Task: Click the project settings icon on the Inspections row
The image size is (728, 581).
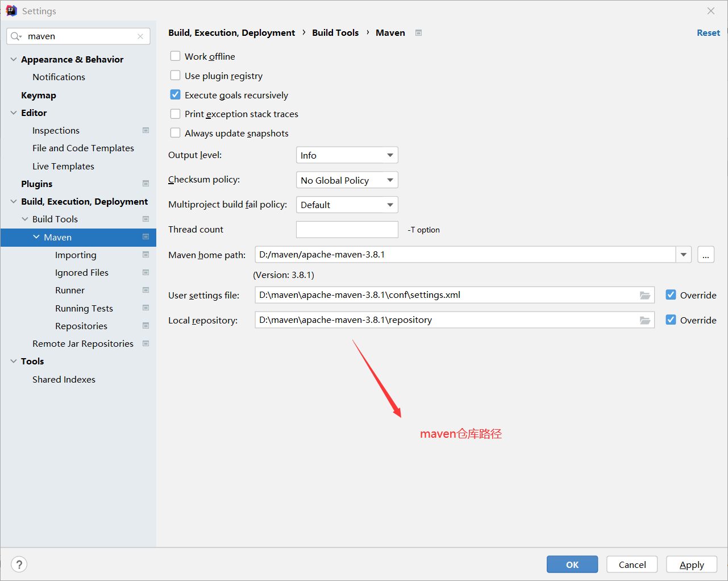Action: pos(145,130)
